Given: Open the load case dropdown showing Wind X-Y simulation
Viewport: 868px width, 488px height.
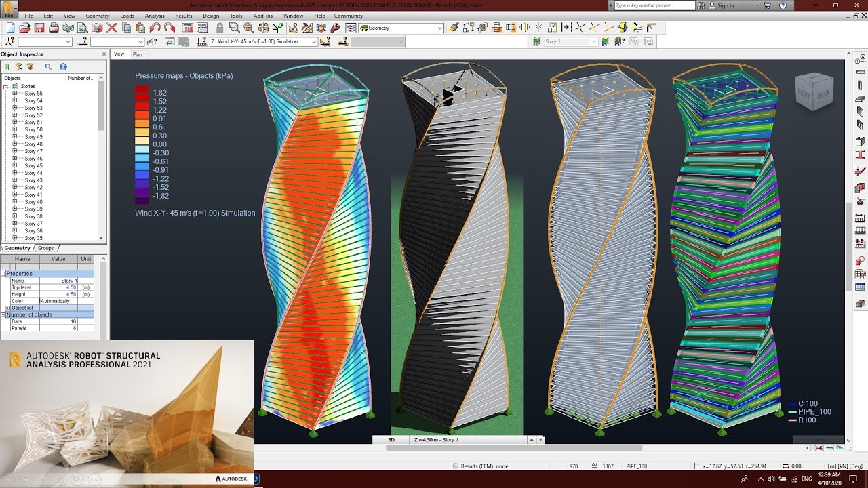Looking at the screenshot, I should tap(314, 41).
